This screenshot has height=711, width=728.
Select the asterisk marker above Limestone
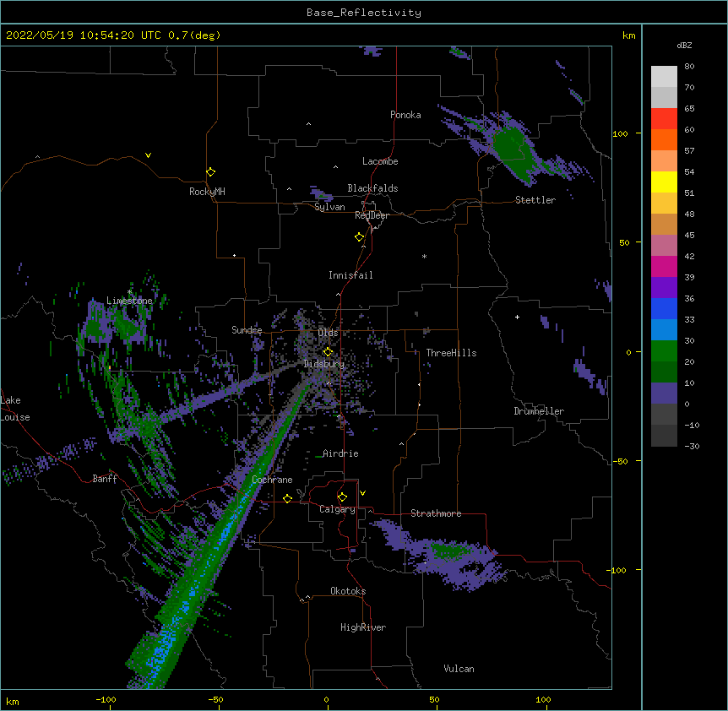[x=129, y=292]
